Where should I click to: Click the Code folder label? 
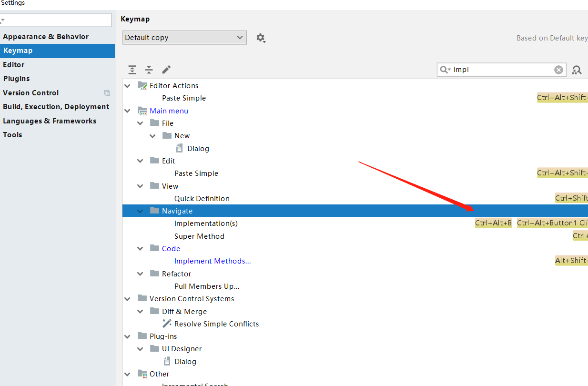pyautogui.click(x=171, y=249)
